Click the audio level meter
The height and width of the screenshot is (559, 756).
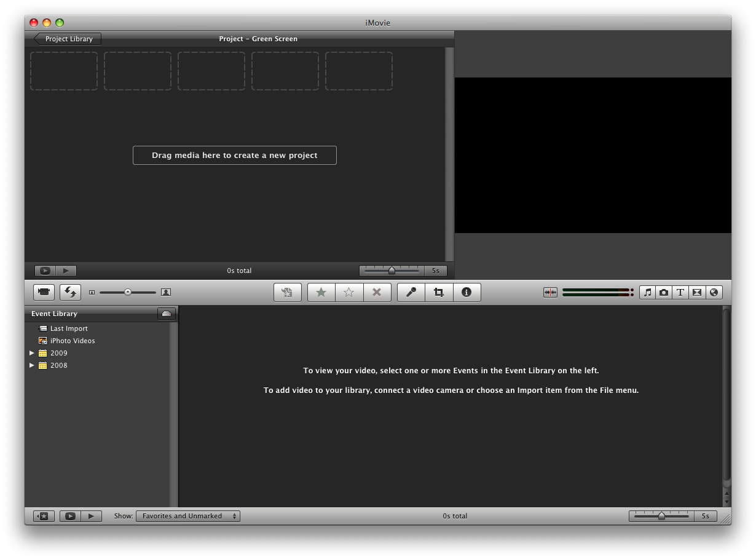597,293
